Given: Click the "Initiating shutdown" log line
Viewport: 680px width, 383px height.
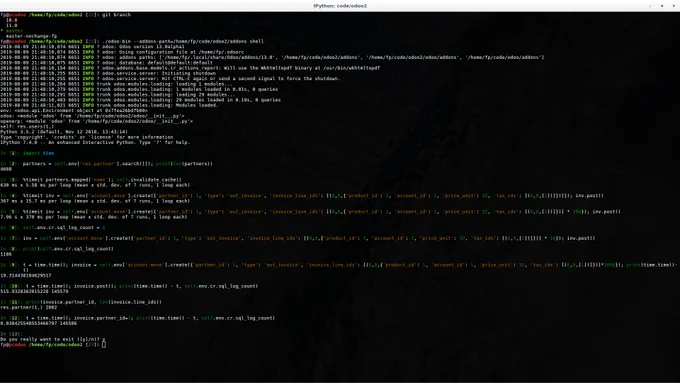Looking at the screenshot, I should (108, 73).
